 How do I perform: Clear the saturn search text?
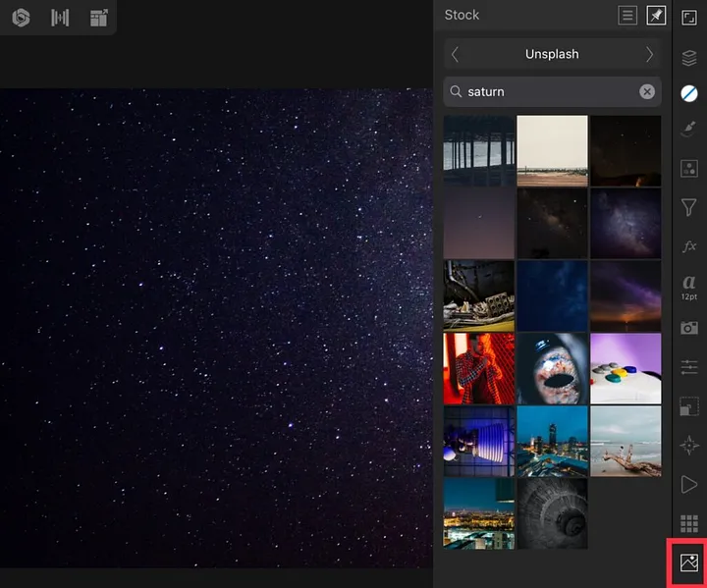pyautogui.click(x=647, y=91)
